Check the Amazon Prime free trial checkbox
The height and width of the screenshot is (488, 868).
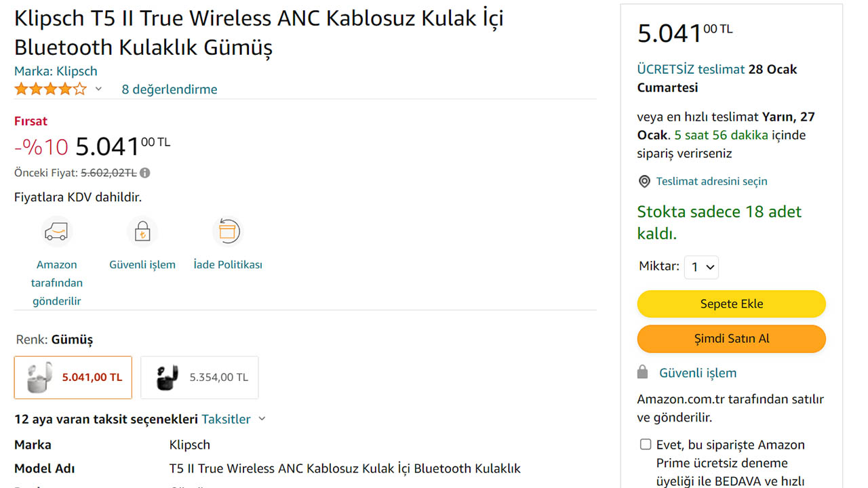tap(646, 445)
